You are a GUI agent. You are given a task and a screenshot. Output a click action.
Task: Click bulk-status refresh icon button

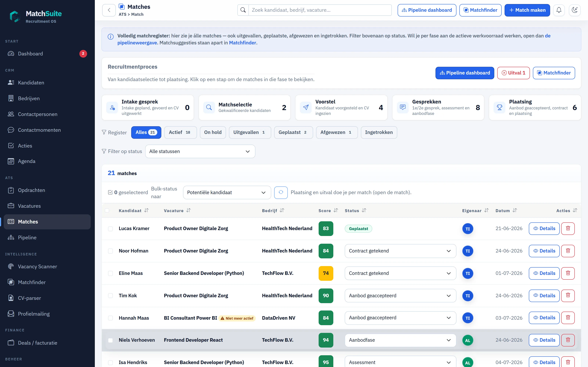coord(281,192)
